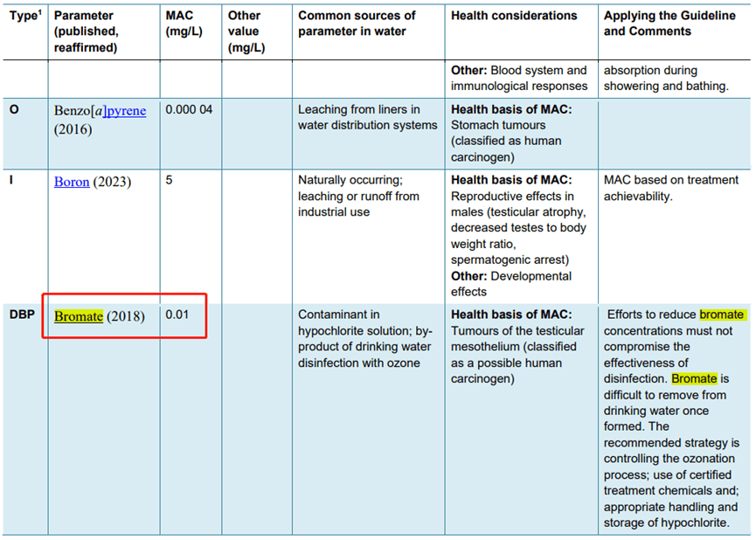Click the Other value column header
The width and height of the screenshot is (756, 540).
246,31
